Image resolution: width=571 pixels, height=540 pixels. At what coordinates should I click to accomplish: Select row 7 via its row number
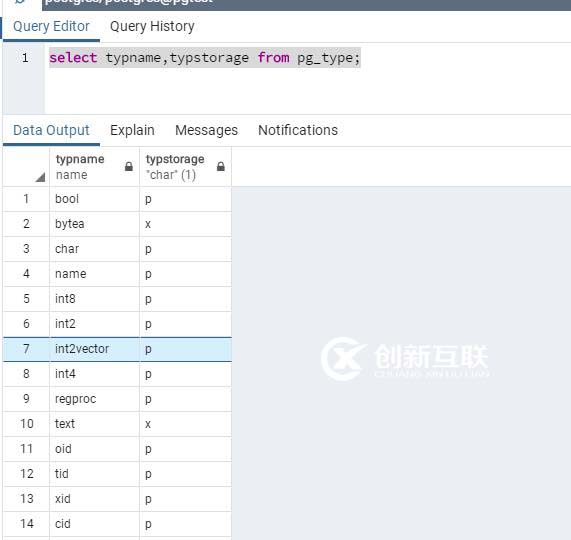pos(26,349)
